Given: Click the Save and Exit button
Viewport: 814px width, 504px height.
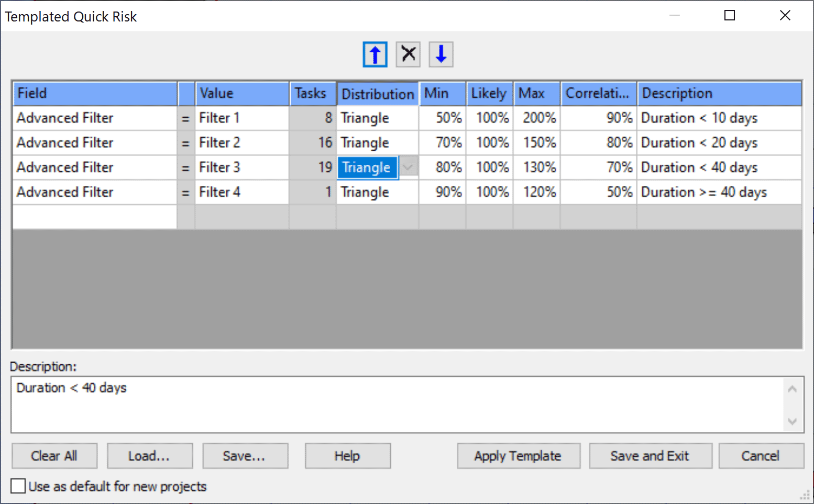Looking at the screenshot, I should (650, 456).
